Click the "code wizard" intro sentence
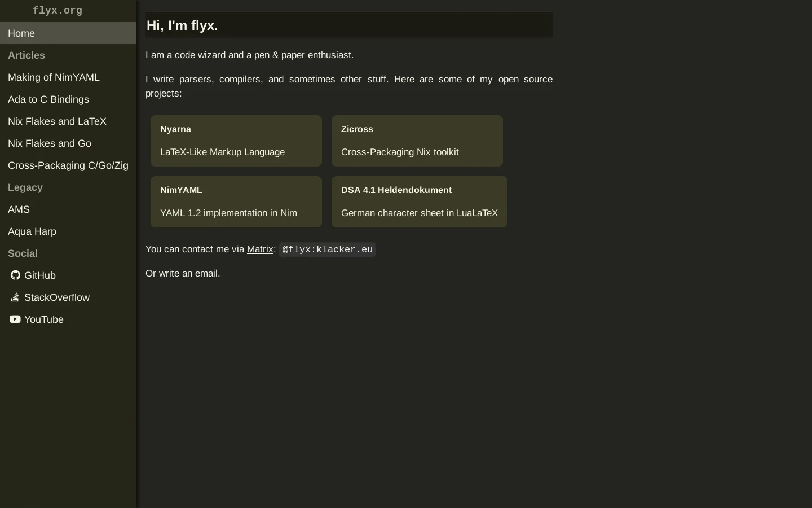Screen dimensions: 812x508 pos(250,55)
